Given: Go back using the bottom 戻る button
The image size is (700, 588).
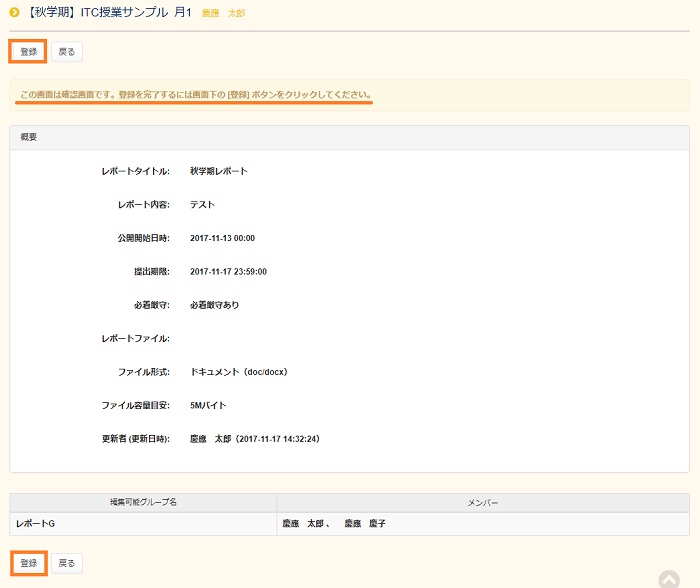Looking at the screenshot, I should click(66, 563).
